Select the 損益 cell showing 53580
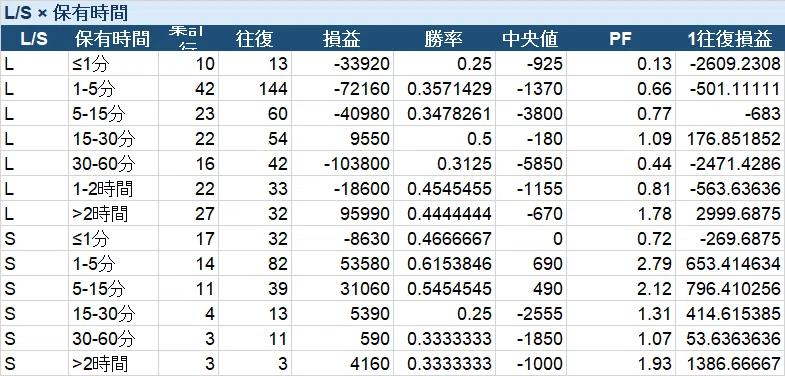785x376 pixels. [342, 264]
